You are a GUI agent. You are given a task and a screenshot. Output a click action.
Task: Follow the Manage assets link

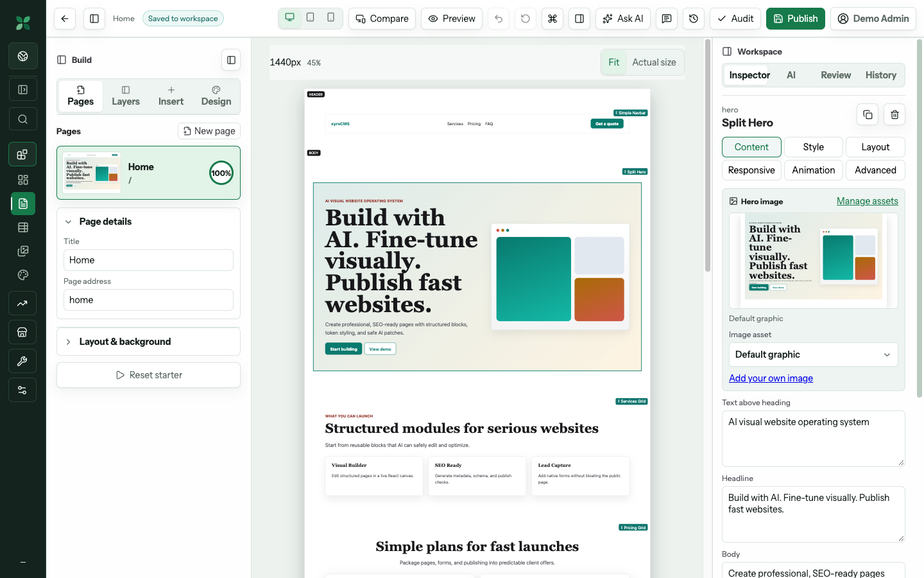coord(868,201)
